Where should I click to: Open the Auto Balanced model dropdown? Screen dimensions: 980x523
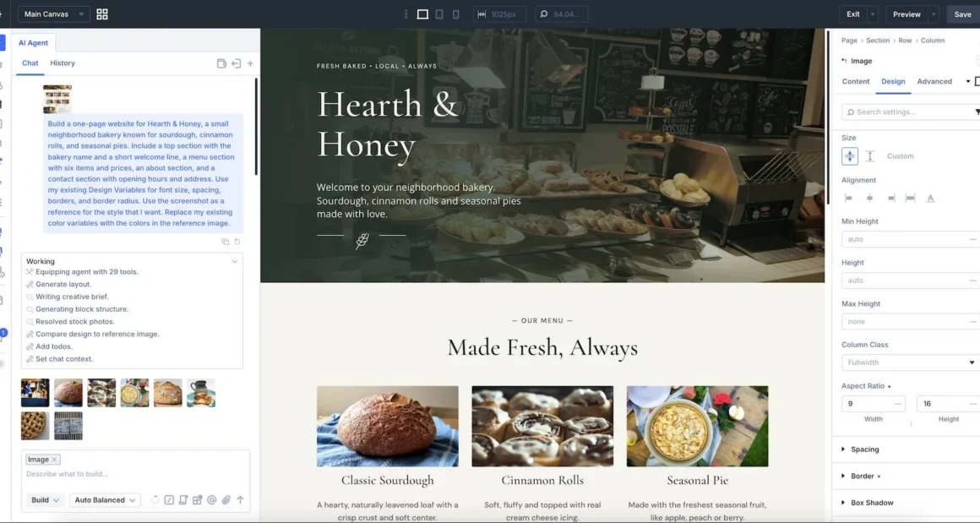click(x=105, y=500)
